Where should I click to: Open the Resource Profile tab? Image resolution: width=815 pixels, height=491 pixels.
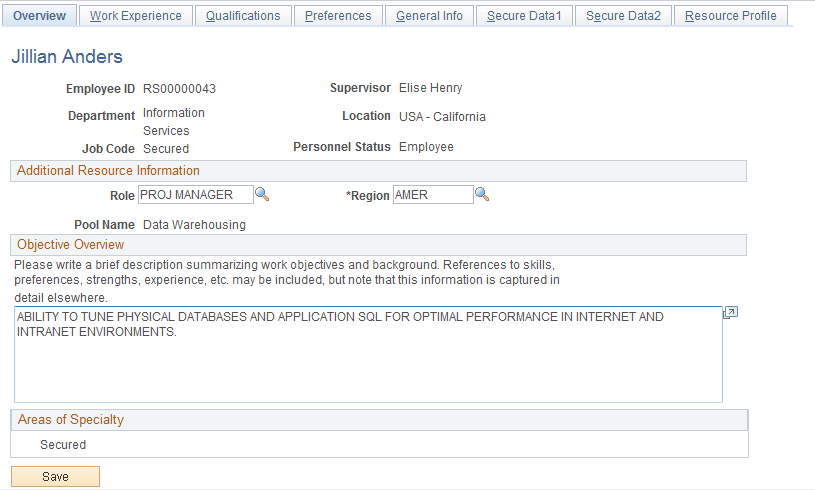730,16
